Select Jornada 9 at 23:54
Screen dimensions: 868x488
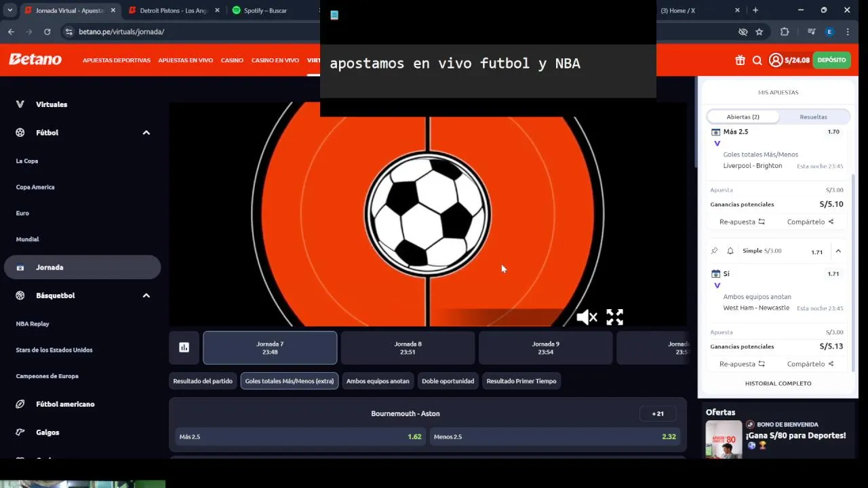pyautogui.click(x=546, y=348)
